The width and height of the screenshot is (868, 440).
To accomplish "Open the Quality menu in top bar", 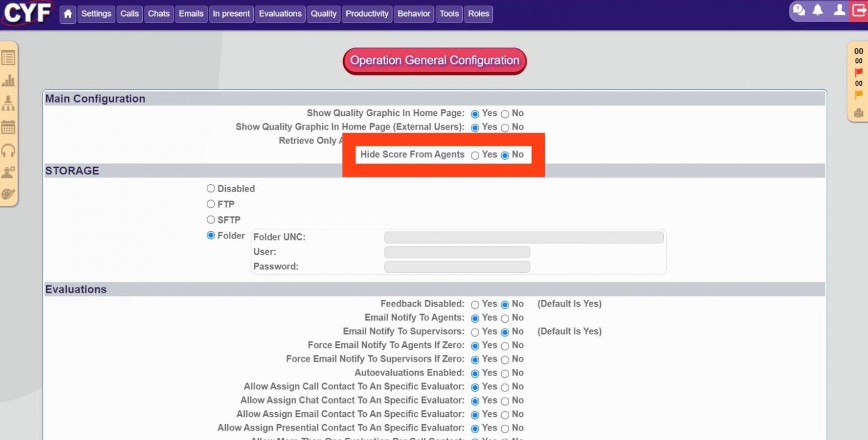I will (x=323, y=14).
